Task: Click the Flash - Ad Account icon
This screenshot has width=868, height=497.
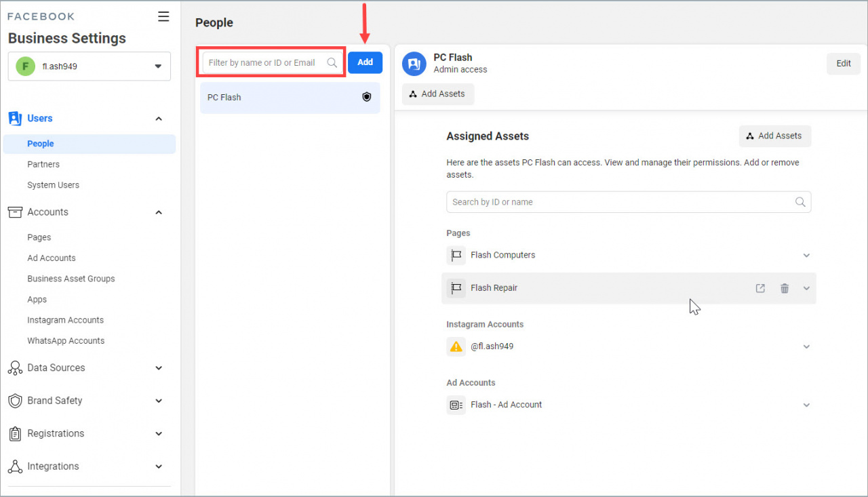Action: (x=456, y=405)
